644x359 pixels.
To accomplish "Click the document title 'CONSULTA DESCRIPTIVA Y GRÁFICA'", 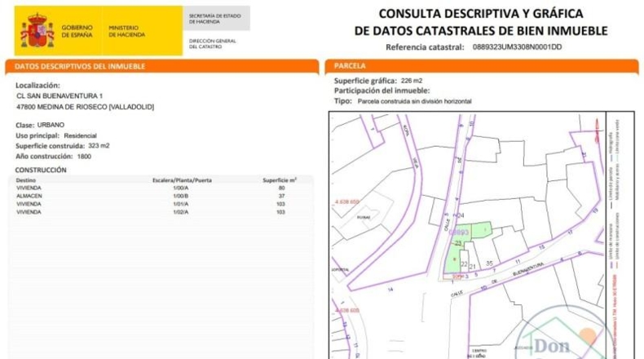I will pyautogui.click(x=481, y=14).
